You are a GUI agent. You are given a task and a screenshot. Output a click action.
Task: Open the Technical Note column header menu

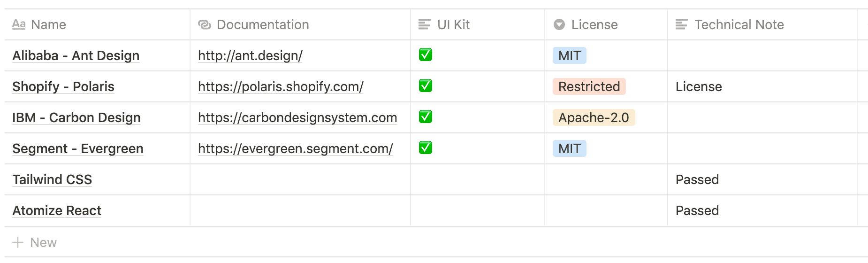pyautogui.click(x=739, y=24)
